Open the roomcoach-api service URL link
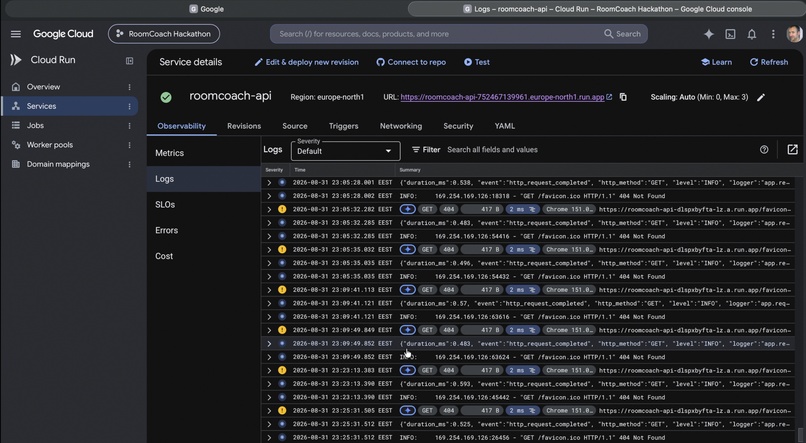The width and height of the screenshot is (806, 443). [x=502, y=97]
